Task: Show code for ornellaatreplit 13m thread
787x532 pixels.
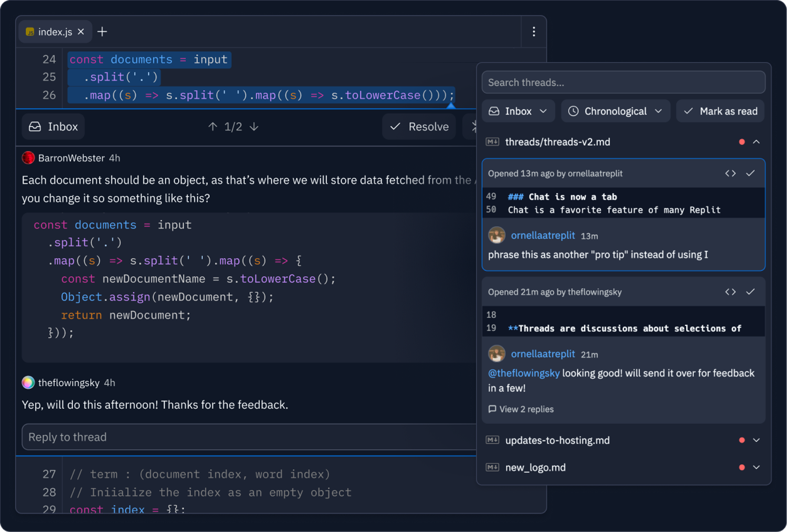Action: [730, 174]
